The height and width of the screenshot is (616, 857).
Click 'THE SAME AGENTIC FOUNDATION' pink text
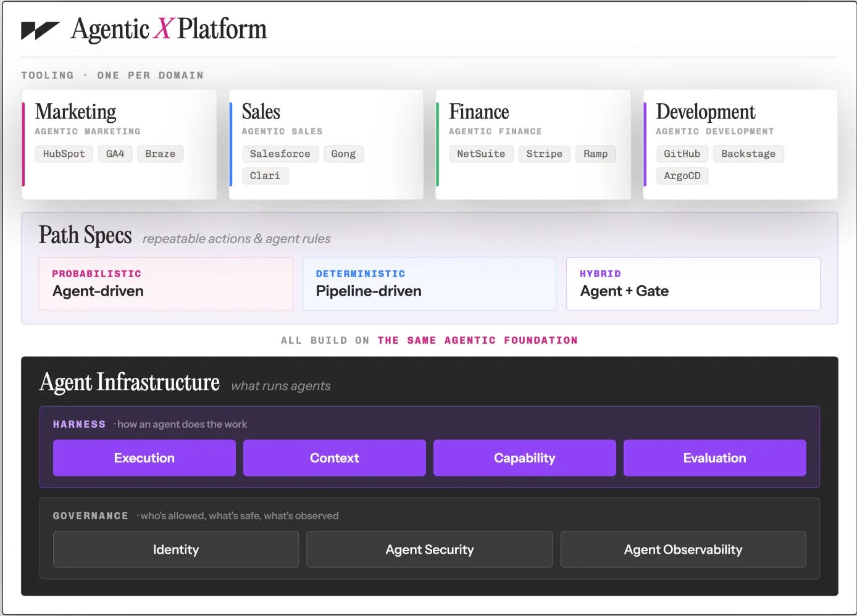click(x=478, y=341)
